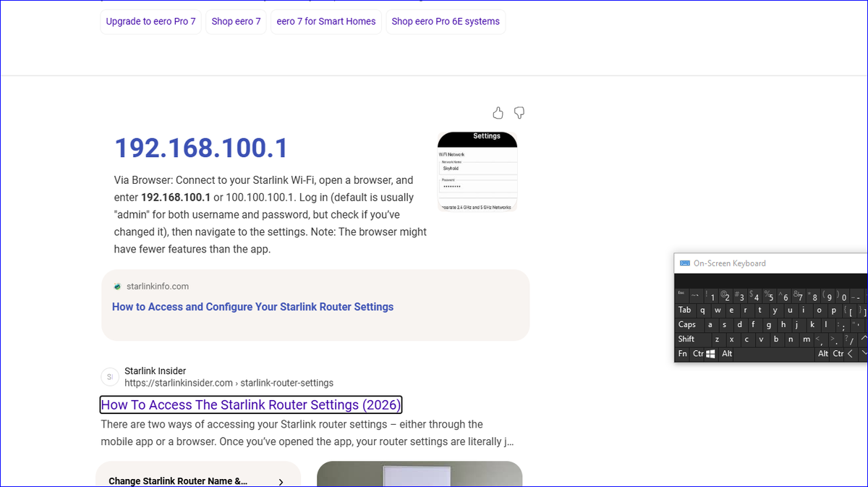Tap the 1 key on On-Screen Keyboard
This screenshot has width=868, height=487.
[x=711, y=296]
